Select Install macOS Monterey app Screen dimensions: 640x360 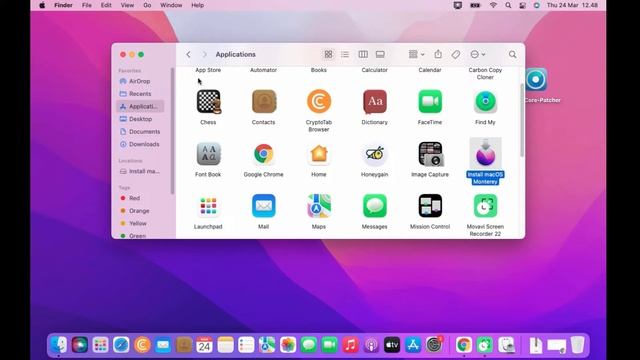[485, 154]
